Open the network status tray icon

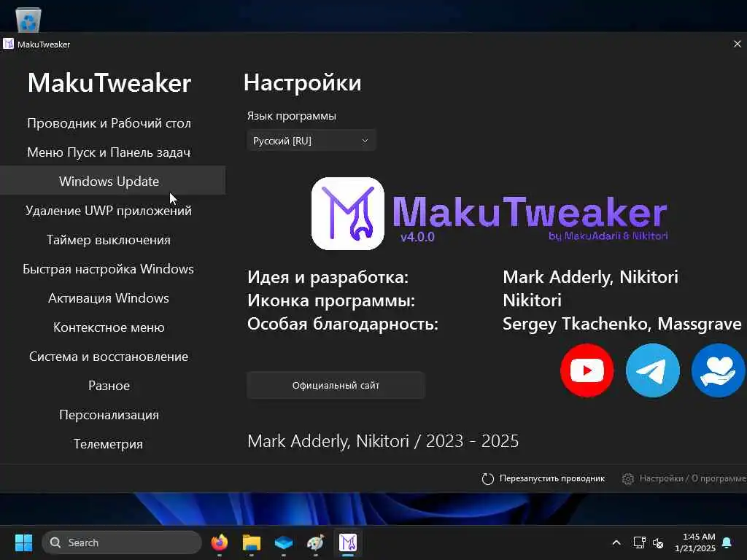[639, 542]
